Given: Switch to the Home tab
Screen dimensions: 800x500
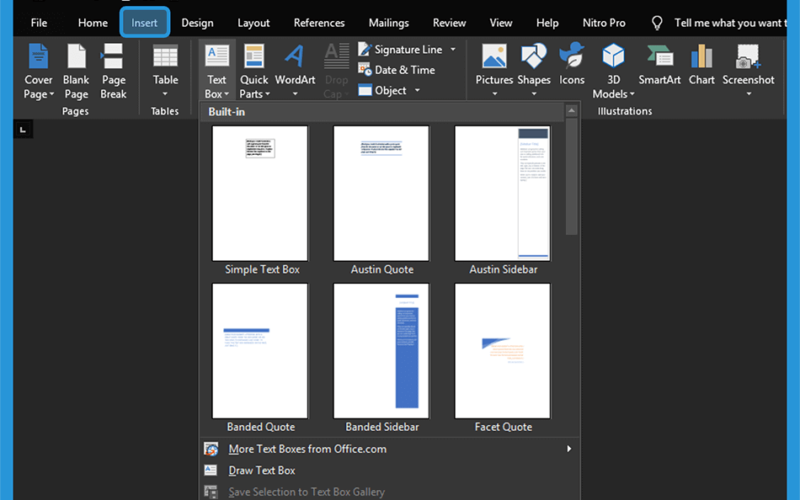Looking at the screenshot, I should [92, 23].
